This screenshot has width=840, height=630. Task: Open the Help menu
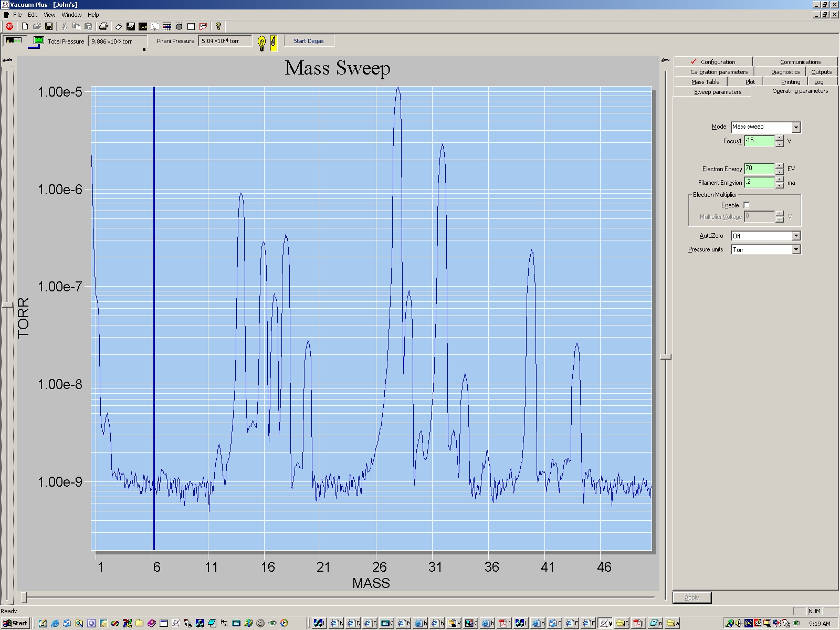coord(93,15)
